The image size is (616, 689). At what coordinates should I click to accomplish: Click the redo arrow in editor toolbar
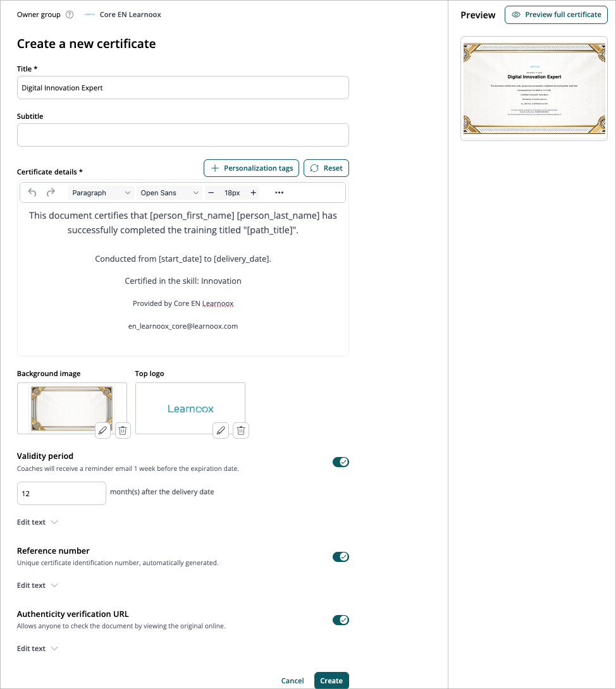[51, 192]
